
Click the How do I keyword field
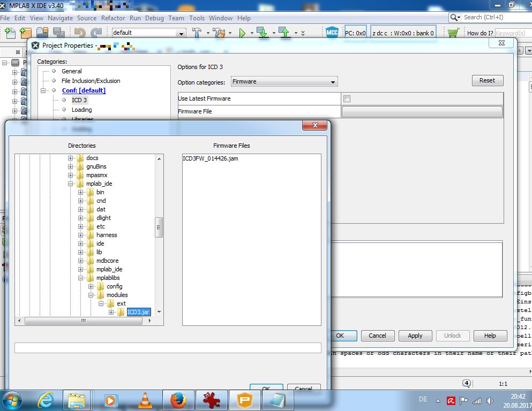click(513, 33)
